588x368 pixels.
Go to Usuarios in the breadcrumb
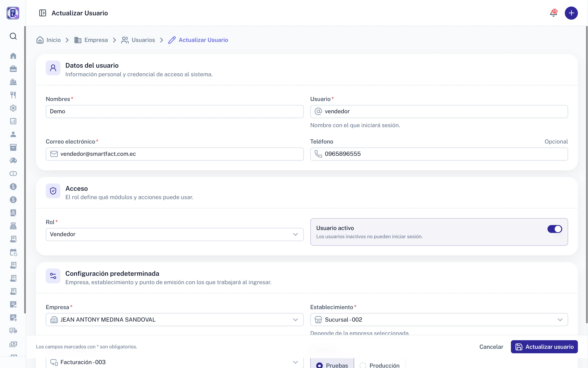pos(138,40)
